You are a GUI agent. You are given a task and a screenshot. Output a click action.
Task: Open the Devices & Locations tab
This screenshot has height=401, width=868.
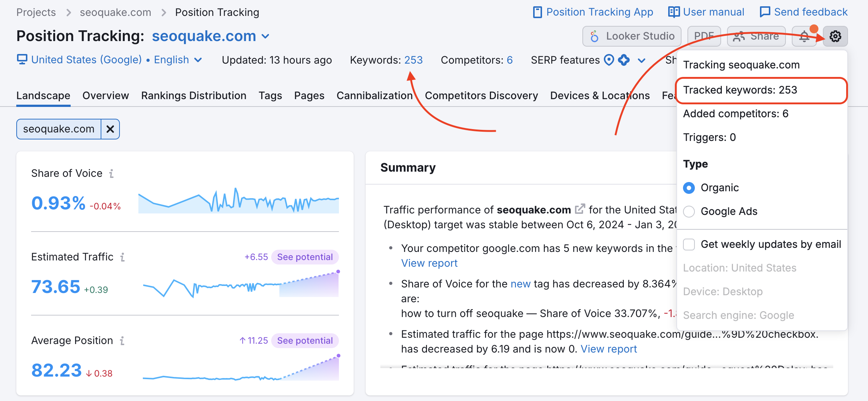[x=600, y=95]
